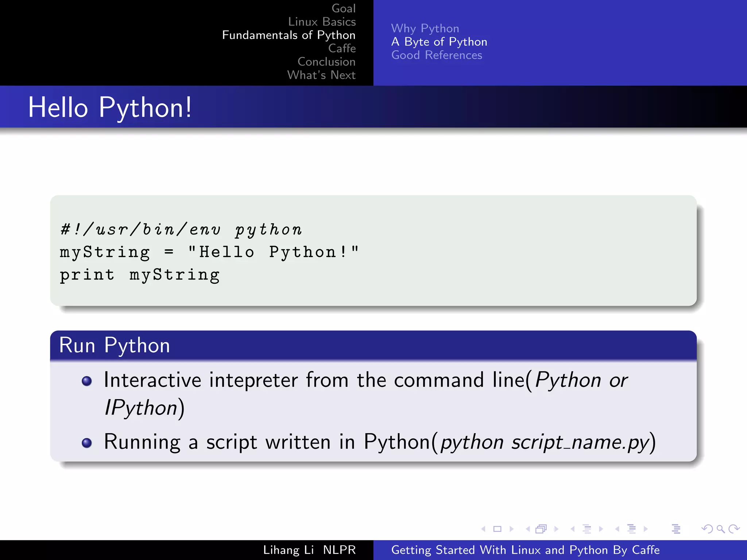The width and height of the screenshot is (747, 560).
Task: Go to next subsection arrow
Action: click(x=601, y=529)
